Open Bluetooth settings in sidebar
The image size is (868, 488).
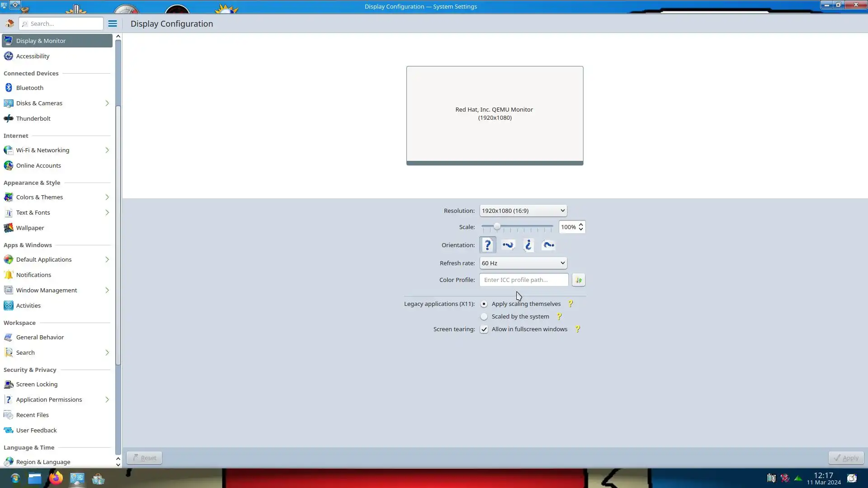point(30,88)
